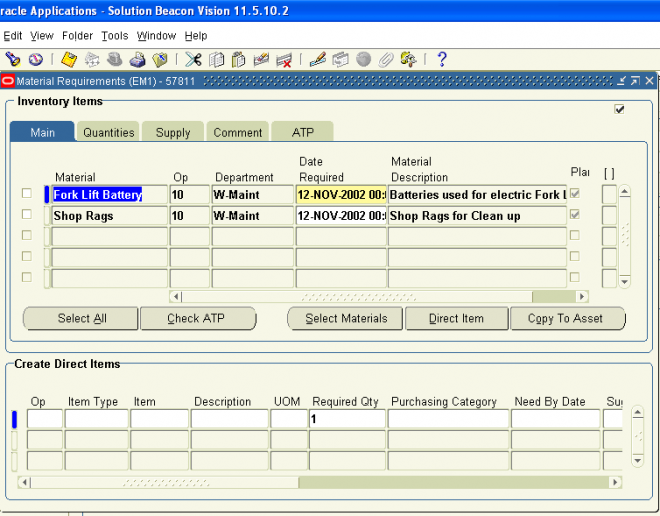This screenshot has height=516, width=660.
Task: Click the Inventory Items scroll down arrow
Action: tap(625, 281)
